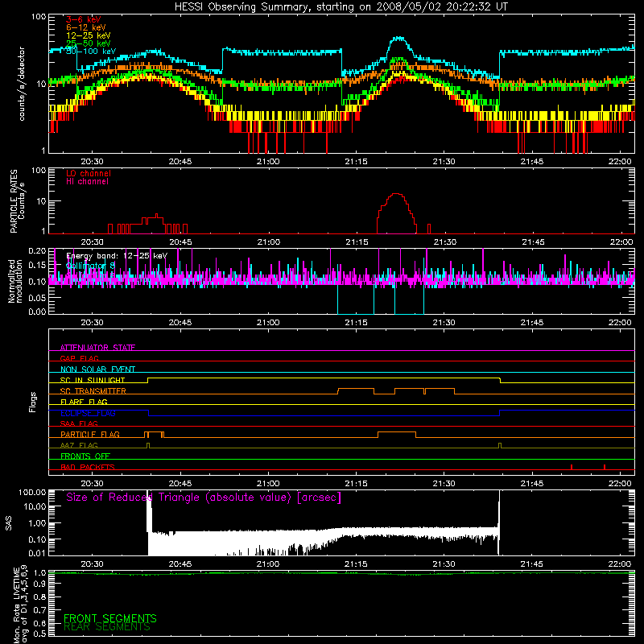
Task: Click the 0.8 tick on the livetime axis
Action: (x=39, y=597)
